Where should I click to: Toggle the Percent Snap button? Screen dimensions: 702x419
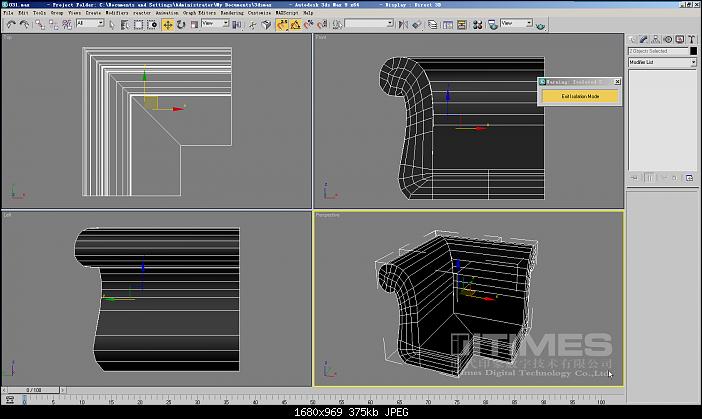309,25
